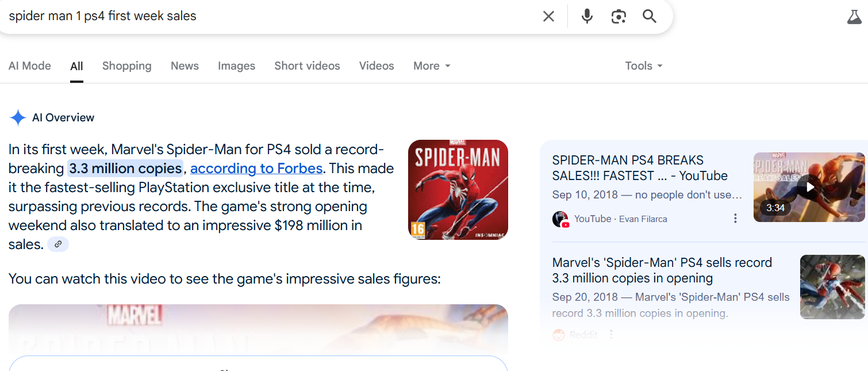This screenshot has width=868, height=371.
Task: Click the Reddit result Spider-Man thumbnail
Action: [x=832, y=287]
